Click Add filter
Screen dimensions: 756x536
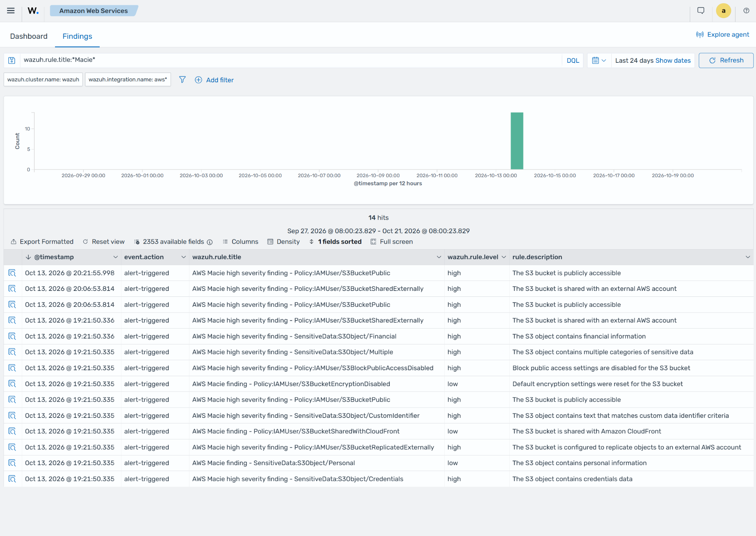[214, 80]
